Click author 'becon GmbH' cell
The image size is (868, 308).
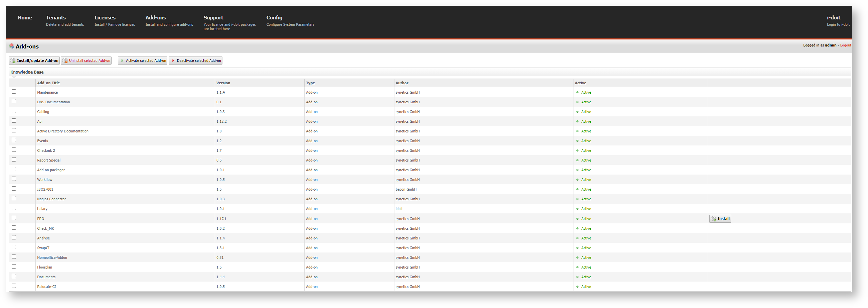406,190
